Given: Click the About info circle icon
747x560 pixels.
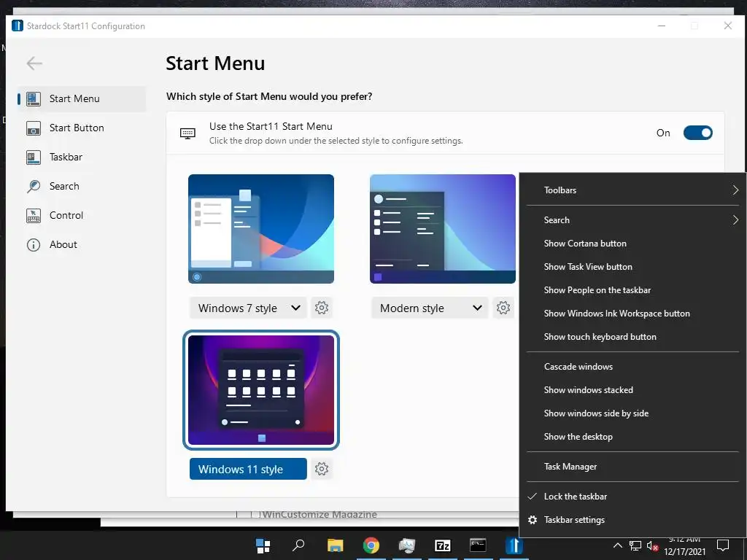Looking at the screenshot, I should tap(34, 245).
